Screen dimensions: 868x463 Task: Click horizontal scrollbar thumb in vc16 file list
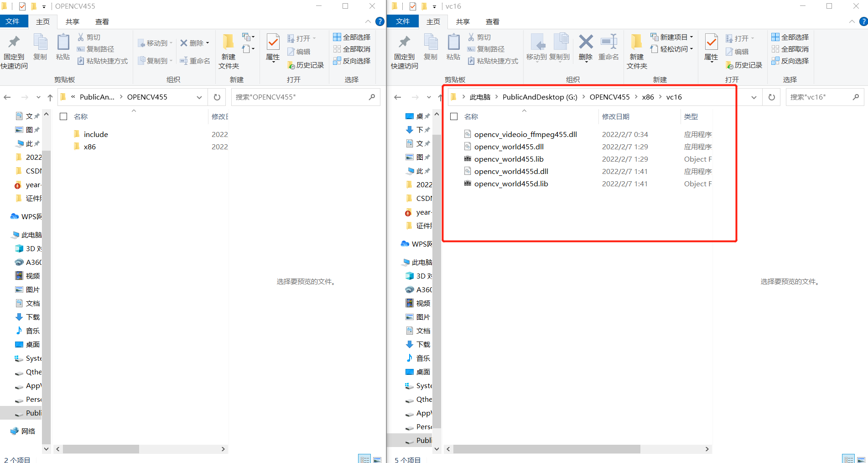coord(546,449)
